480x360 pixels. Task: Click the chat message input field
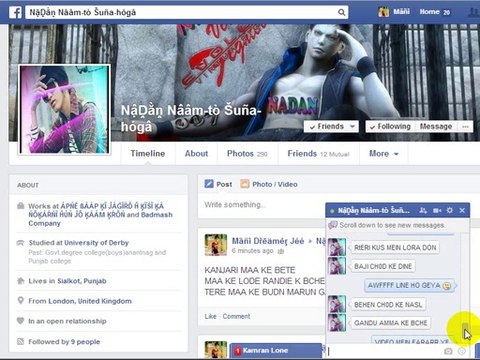coord(385,351)
